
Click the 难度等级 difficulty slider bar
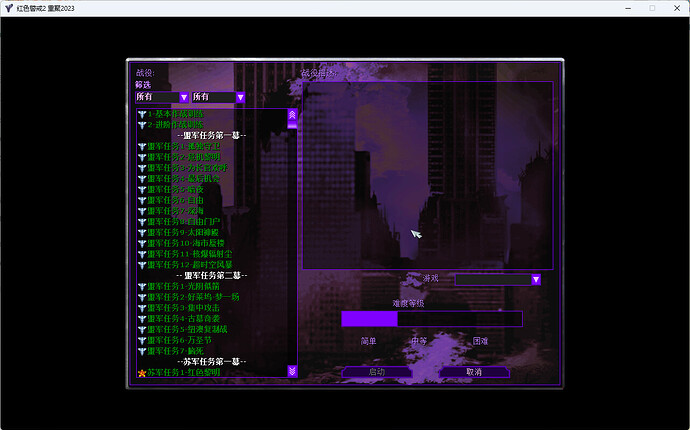click(x=432, y=319)
